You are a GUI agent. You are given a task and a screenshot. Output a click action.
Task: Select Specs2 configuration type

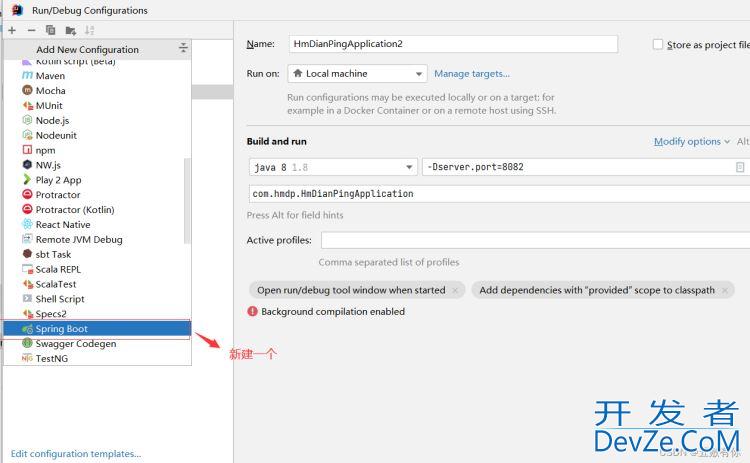(97, 313)
